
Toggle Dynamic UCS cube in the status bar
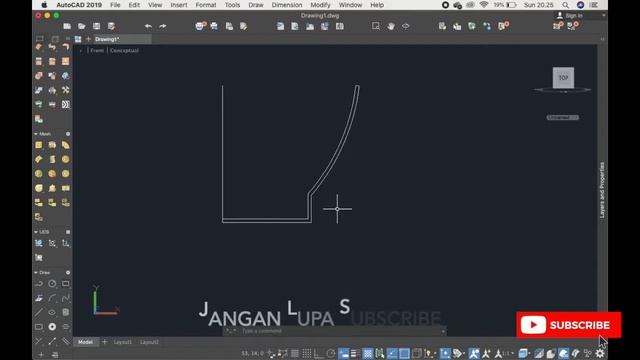point(417,353)
